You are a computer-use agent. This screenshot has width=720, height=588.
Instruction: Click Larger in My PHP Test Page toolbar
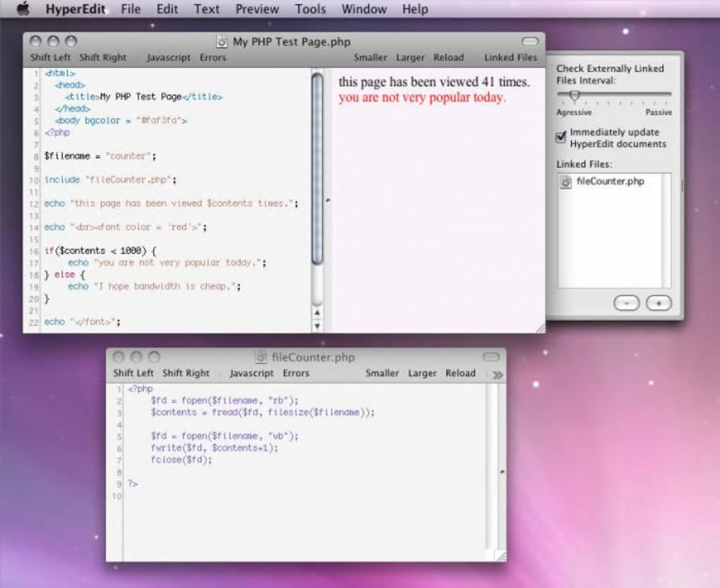point(411,57)
